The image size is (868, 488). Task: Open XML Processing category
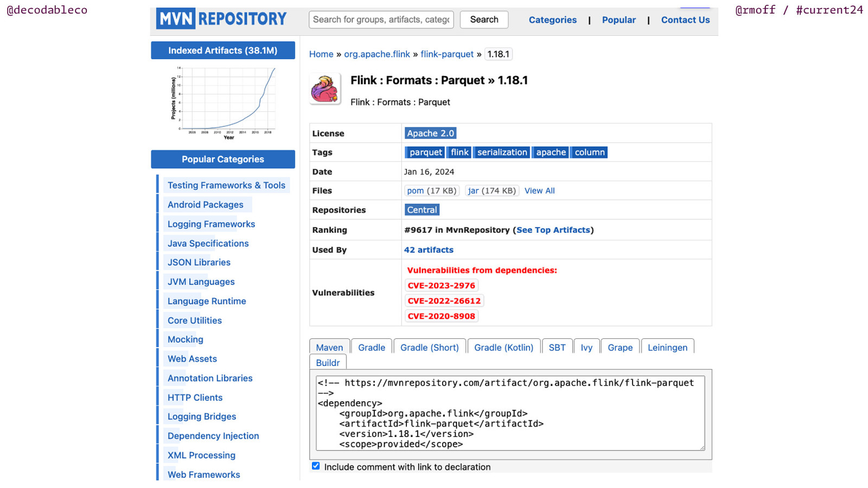[x=201, y=455]
